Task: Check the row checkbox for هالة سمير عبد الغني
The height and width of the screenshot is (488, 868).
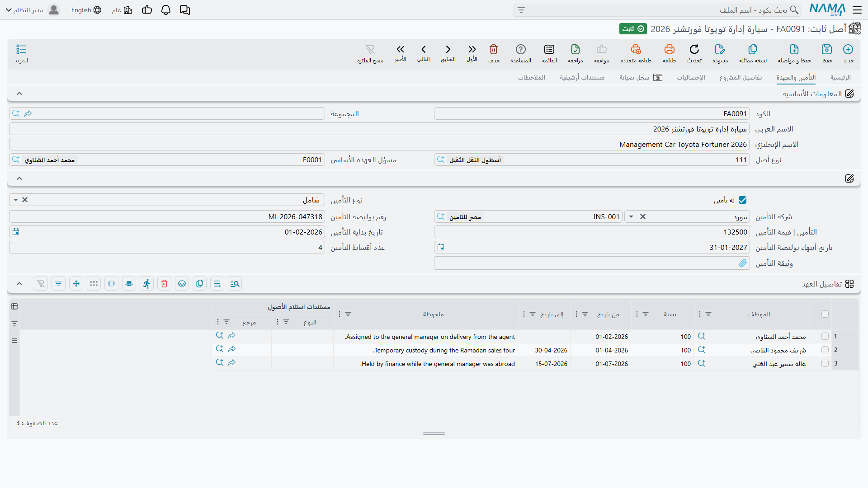Action: tap(825, 364)
